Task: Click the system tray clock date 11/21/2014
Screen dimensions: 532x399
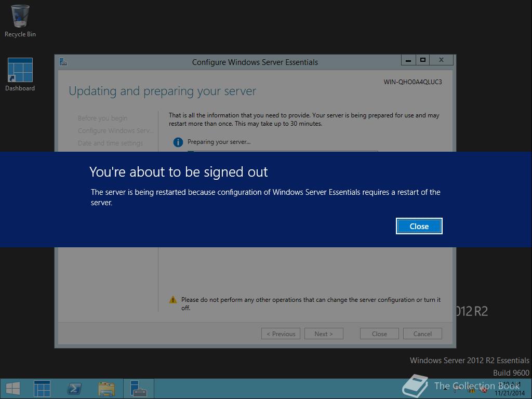Action: [x=510, y=393]
